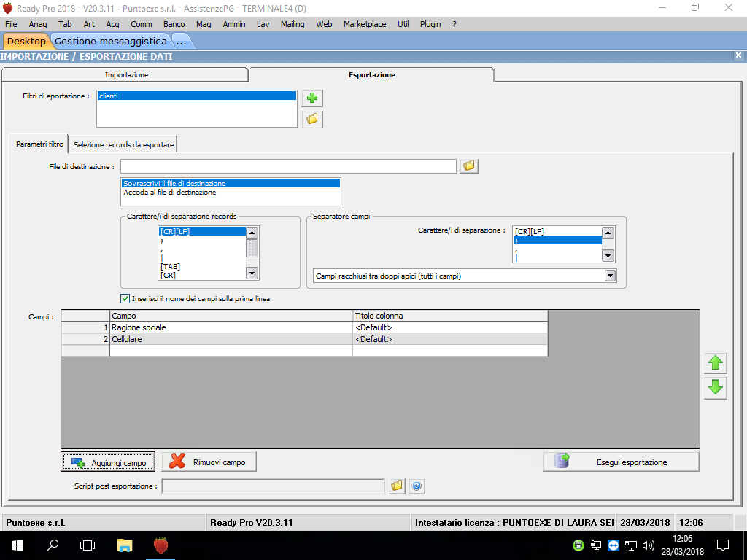Open the ? help menu

point(454,24)
